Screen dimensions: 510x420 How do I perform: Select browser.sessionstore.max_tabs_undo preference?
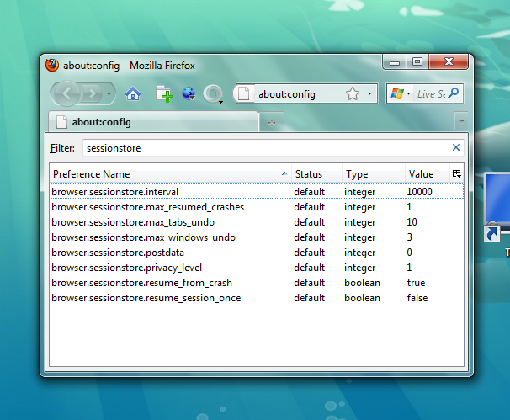pyautogui.click(x=257, y=222)
